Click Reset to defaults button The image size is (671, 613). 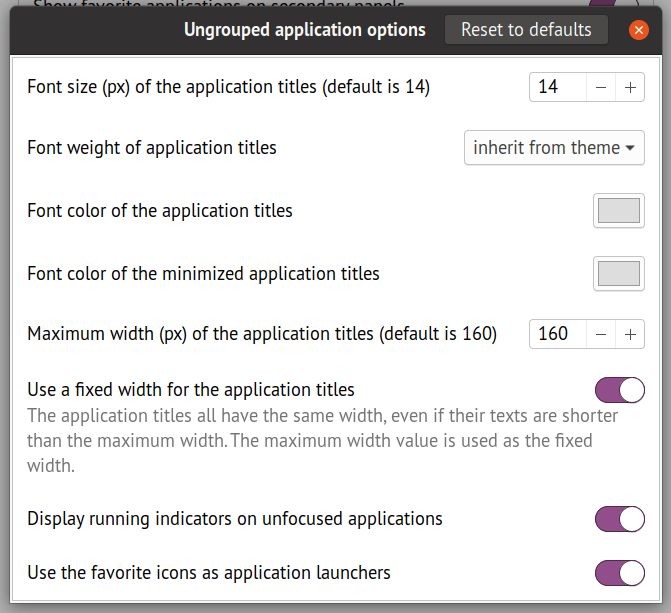[526, 30]
